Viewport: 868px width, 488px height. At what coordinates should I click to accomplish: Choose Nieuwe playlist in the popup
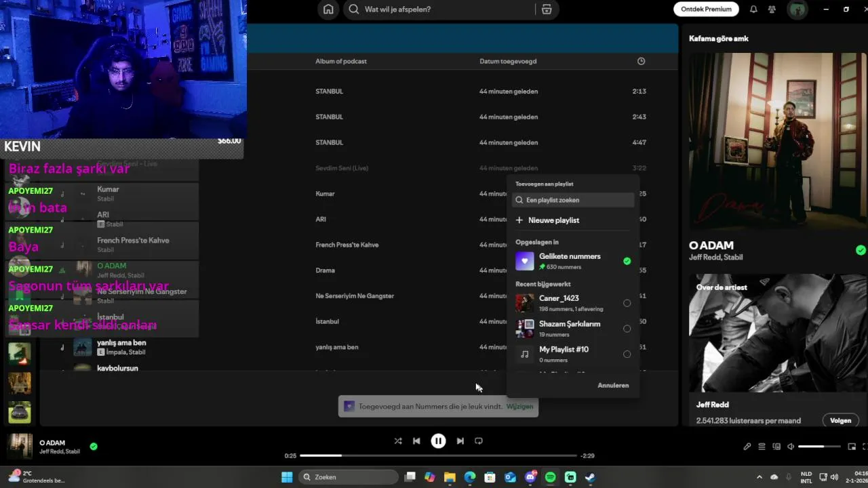click(553, 220)
